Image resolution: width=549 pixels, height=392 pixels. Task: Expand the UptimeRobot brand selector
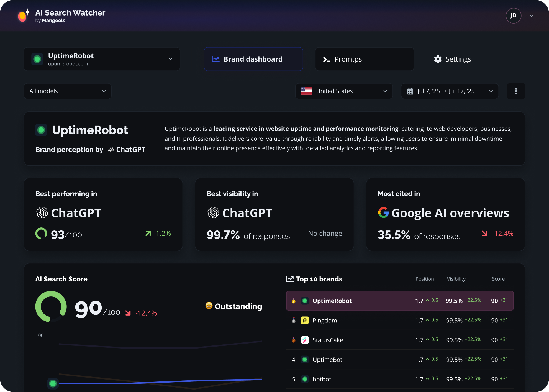171,59
